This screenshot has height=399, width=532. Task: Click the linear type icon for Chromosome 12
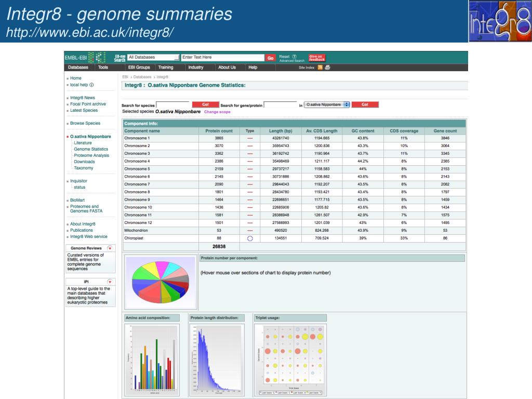click(x=250, y=223)
